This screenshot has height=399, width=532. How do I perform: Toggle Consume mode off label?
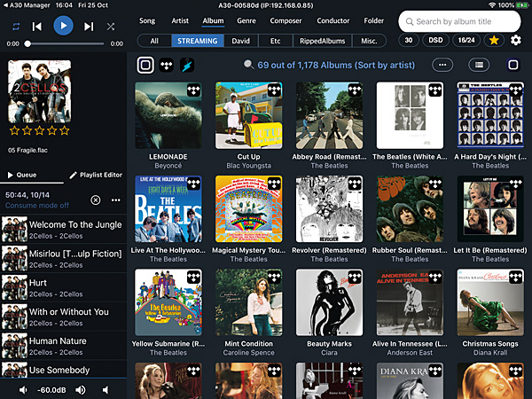37,206
